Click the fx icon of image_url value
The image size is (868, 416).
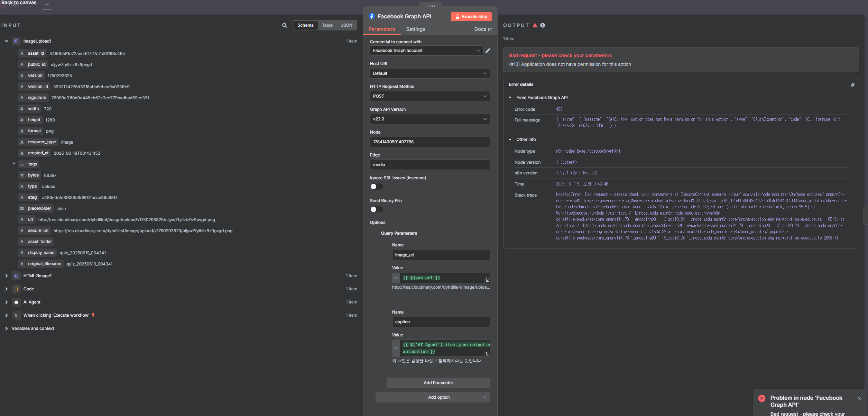396,278
